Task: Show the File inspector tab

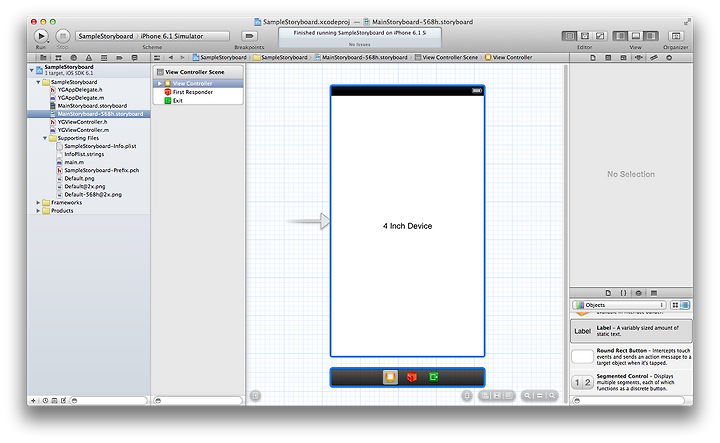Action: [593, 58]
